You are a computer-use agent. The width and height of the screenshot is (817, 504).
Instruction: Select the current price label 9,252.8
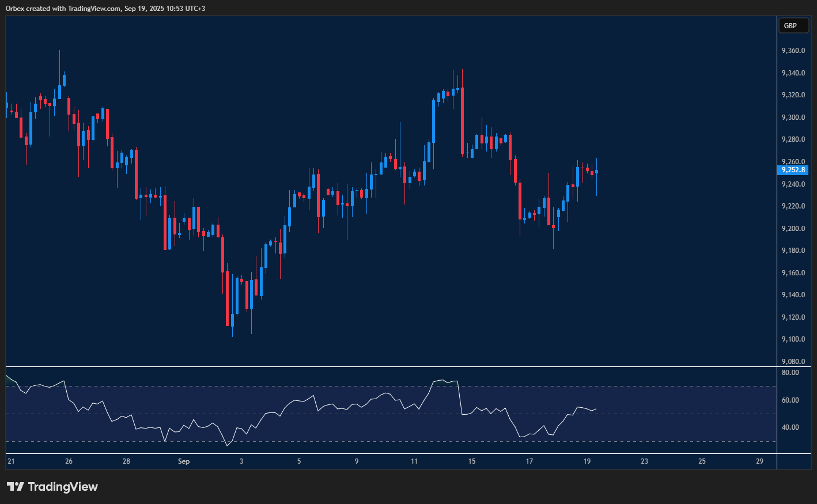pyautogui.click(x=793, y=170)
